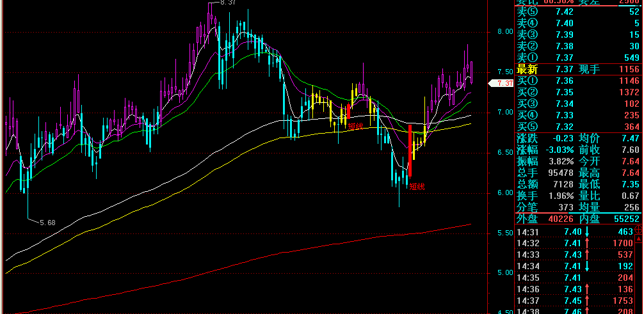The width and height of the screenshot is (644, 314).
Task: Click the 14:33 trade volume 537
Action: pos(625,255)
